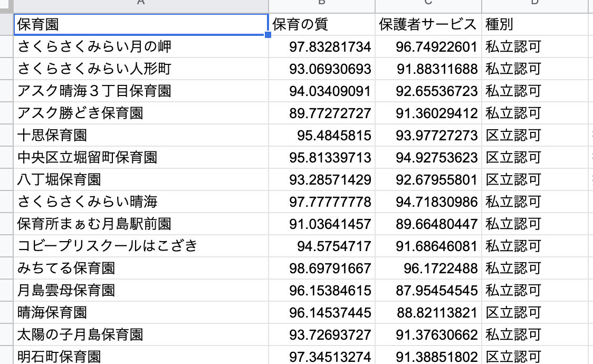Select header cell 種別
Viewport: 593px width, 364px height.
pos(535,25)
